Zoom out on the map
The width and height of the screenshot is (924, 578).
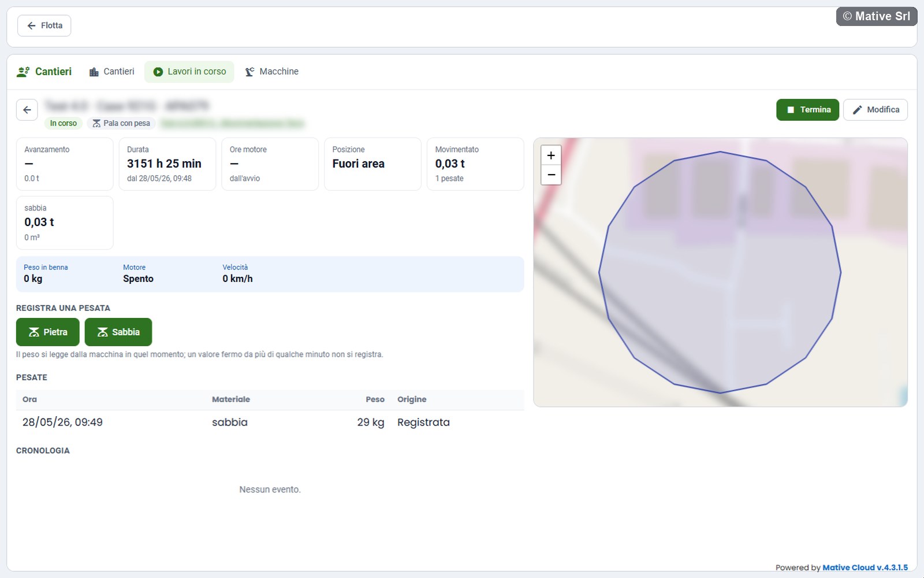tap(551, 175)
